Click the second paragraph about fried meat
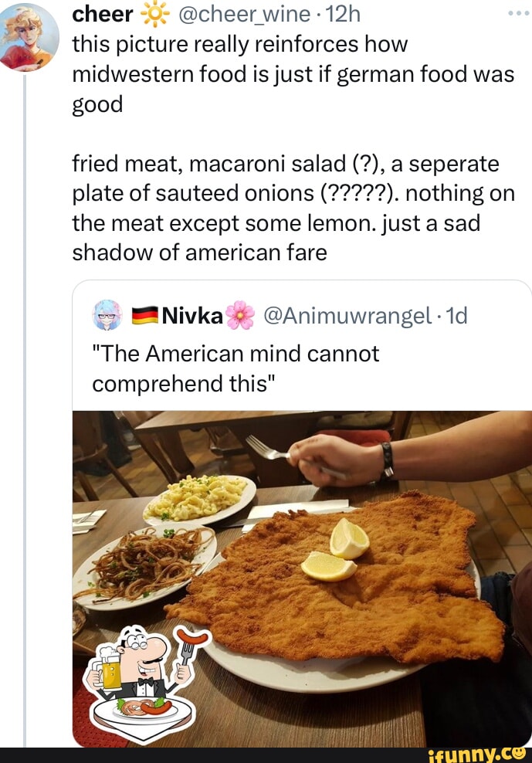 [x=293, y=209]
